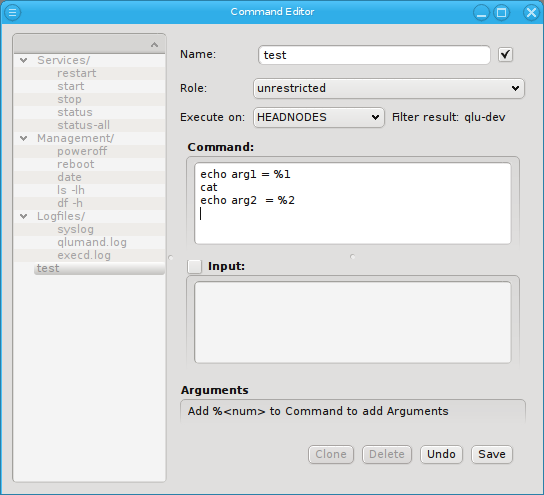Click inside the Command text area
The width and height of the screenshot is (544, 495).
[x=352, y=204]
